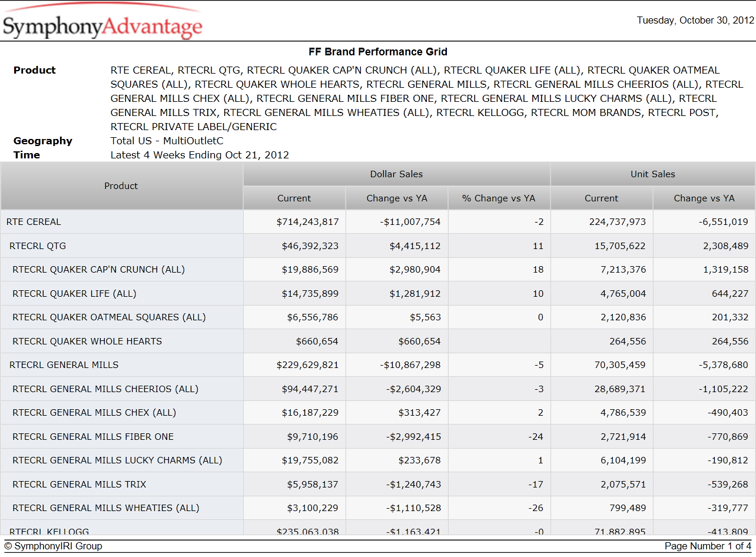Click the -490,403 unit change cell

point(704,413)
